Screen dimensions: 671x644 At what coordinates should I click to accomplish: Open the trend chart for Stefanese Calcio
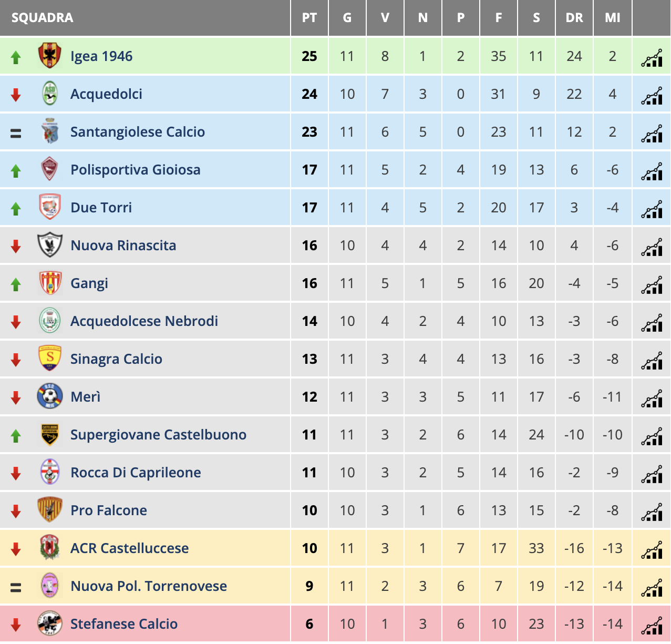coord(652,625)
